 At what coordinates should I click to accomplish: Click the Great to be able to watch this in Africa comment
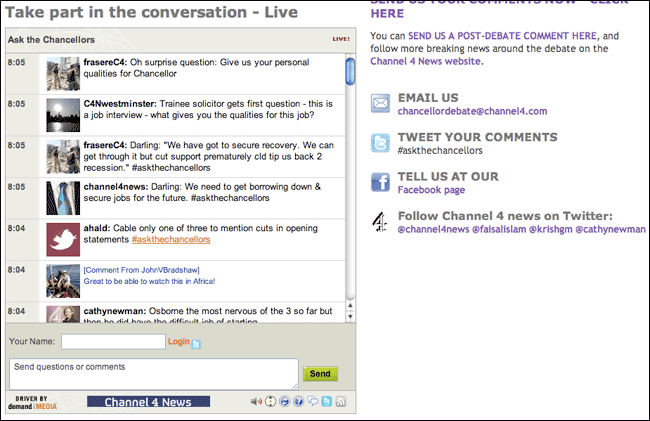click(149, 281)
